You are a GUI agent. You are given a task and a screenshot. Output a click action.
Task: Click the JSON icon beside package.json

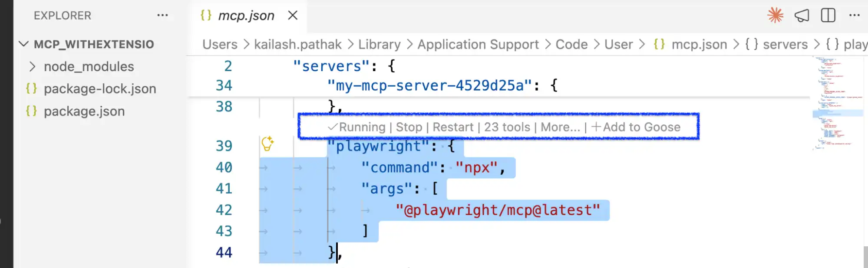coord(31,111)
